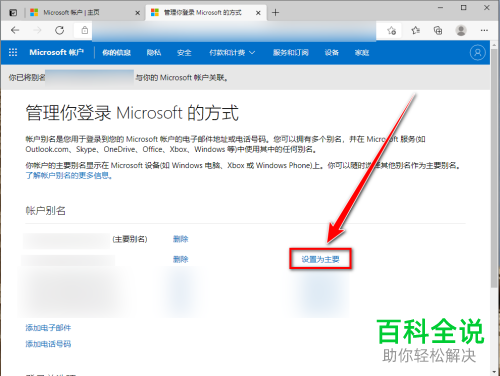500x376 pixels.
Task: Open the 安全 menu item
Action: pyautogui.click(x=184, y=53)
